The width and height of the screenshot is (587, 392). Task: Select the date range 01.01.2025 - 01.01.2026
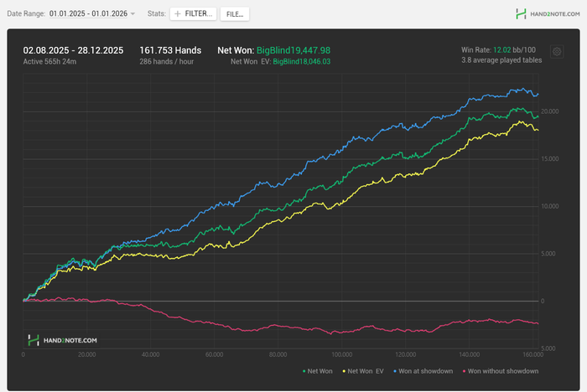88,13
